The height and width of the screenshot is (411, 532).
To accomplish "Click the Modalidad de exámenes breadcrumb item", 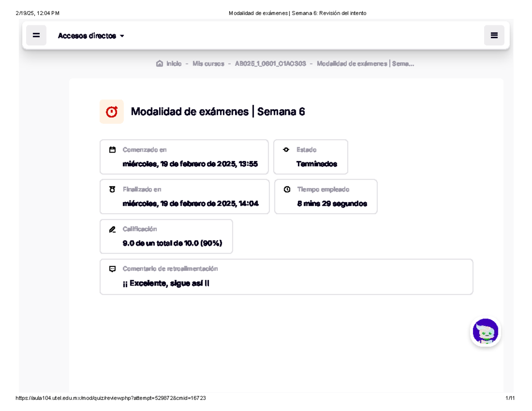I will coord(365,64).
